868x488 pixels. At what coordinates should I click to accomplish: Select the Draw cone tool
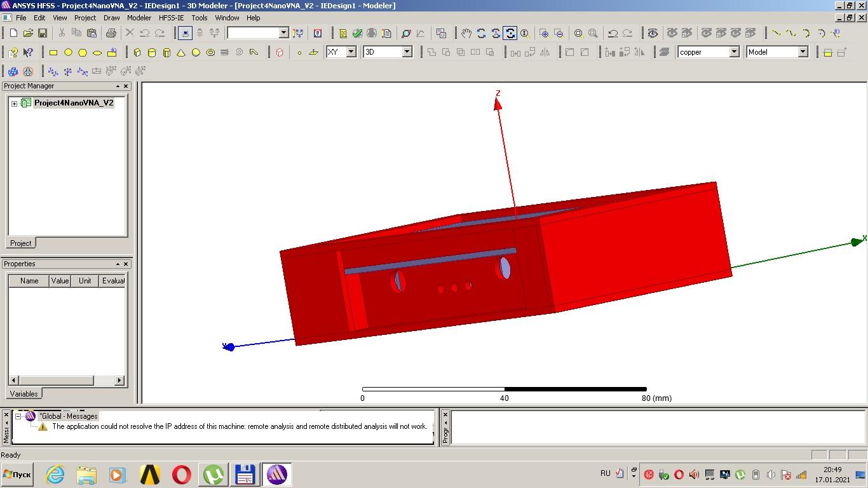point(181,52)
